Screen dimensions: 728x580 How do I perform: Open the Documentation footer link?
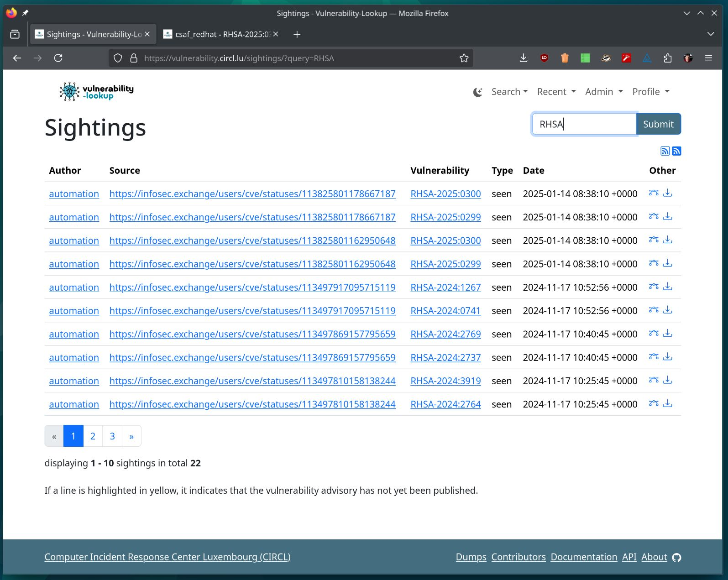click(584, 557)
